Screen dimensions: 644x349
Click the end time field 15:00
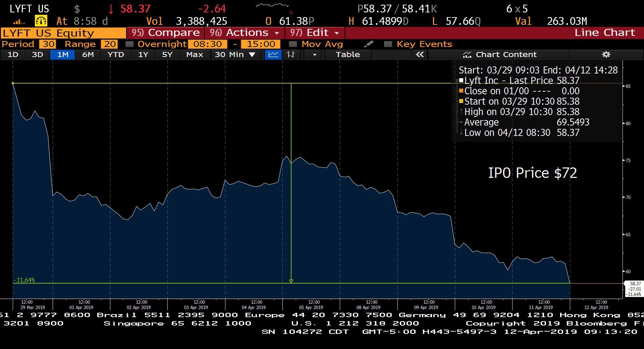coord(261,44)
